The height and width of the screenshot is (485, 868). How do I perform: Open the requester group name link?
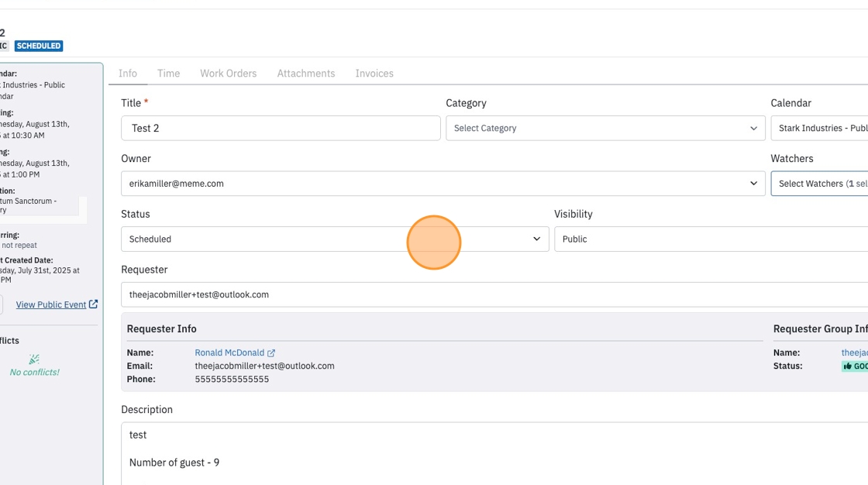854,353
